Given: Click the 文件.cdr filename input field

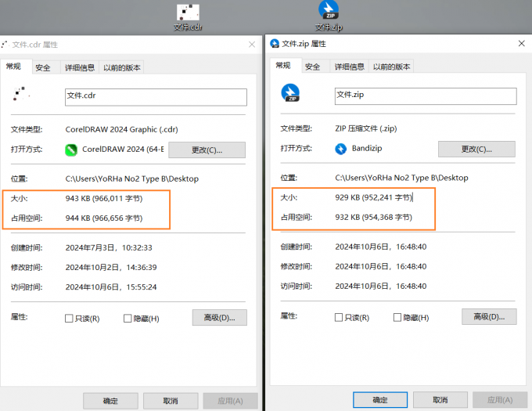Looking at the screenshot, I should (156, 97).
